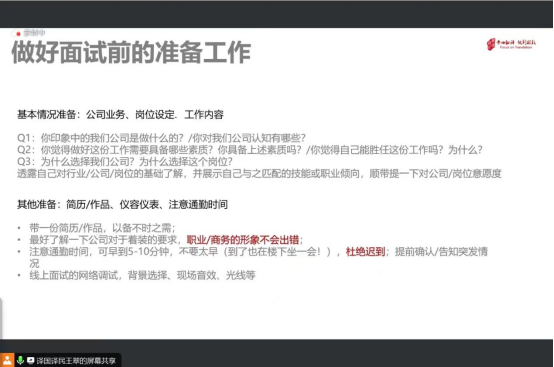Click the red text 职业/商务的形象不会出错
The height and width of the screenshot is (367, 554).
(x=243, y=240)
